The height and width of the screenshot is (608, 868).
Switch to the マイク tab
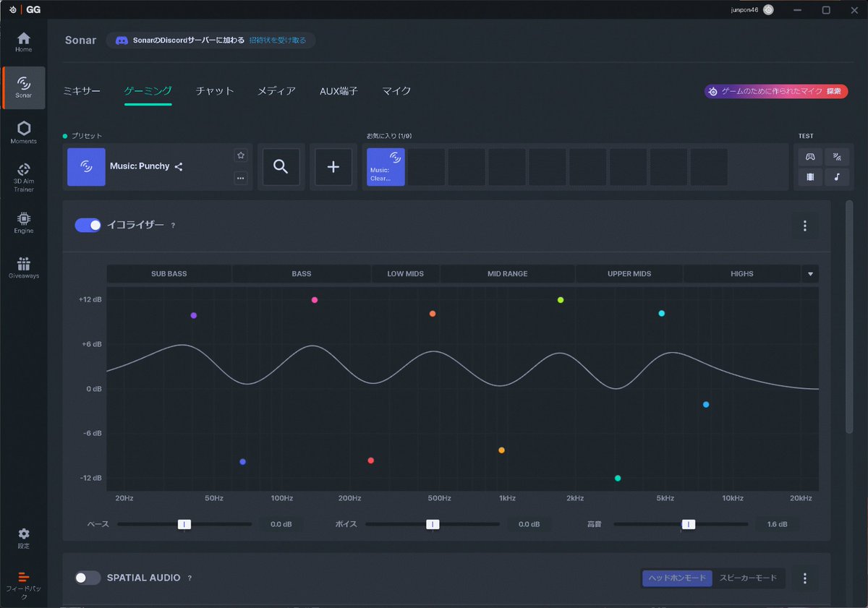396,91
